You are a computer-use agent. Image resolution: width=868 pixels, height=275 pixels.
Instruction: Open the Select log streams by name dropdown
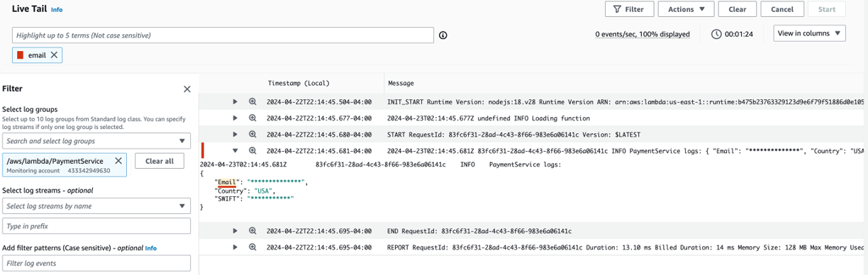pos(96,206)
